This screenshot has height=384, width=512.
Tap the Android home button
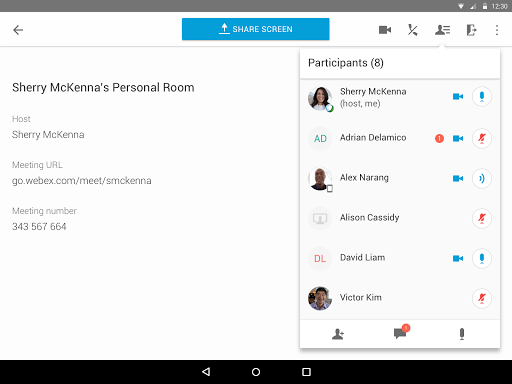point(256,372)
